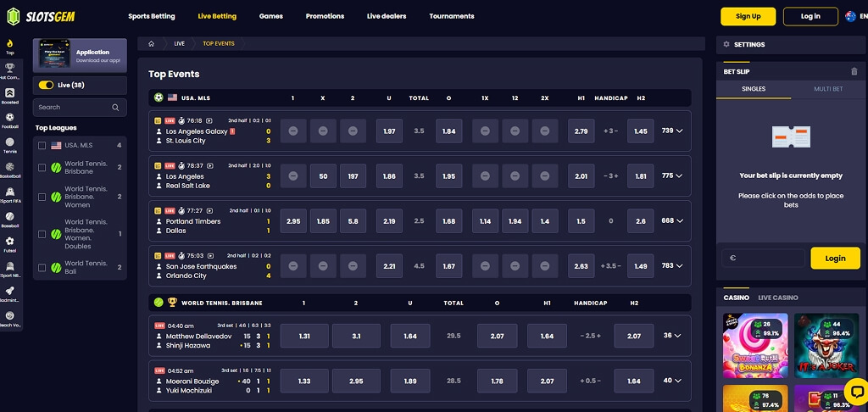This screenshot has width=868, height=412.
Task: Open live stream icon for Portland Timbers match
Action: [209, 210]
